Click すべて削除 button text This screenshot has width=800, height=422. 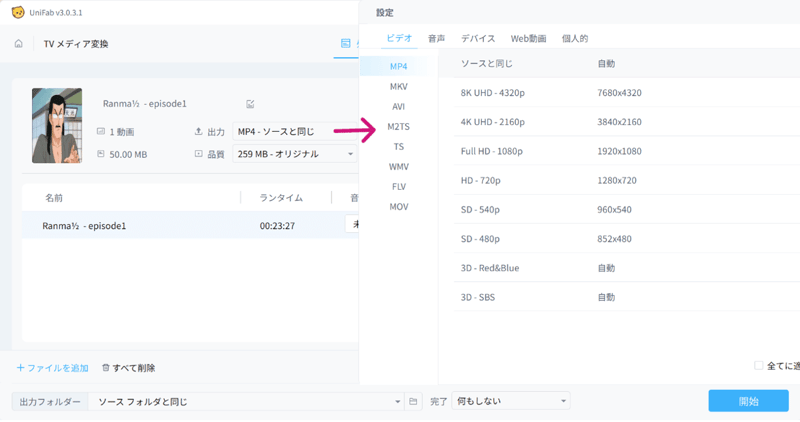coord(134,368)
